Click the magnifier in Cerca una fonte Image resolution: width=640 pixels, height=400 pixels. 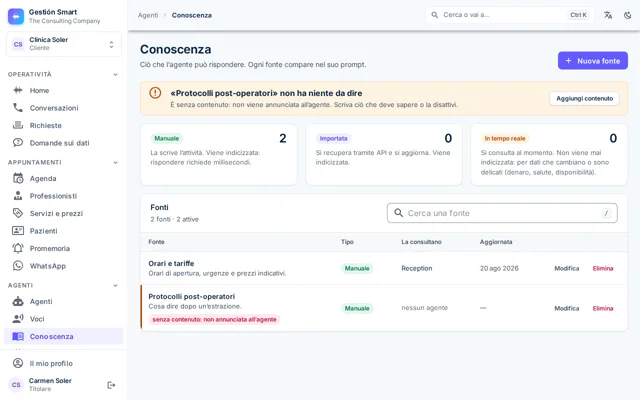tap(398, 213)
